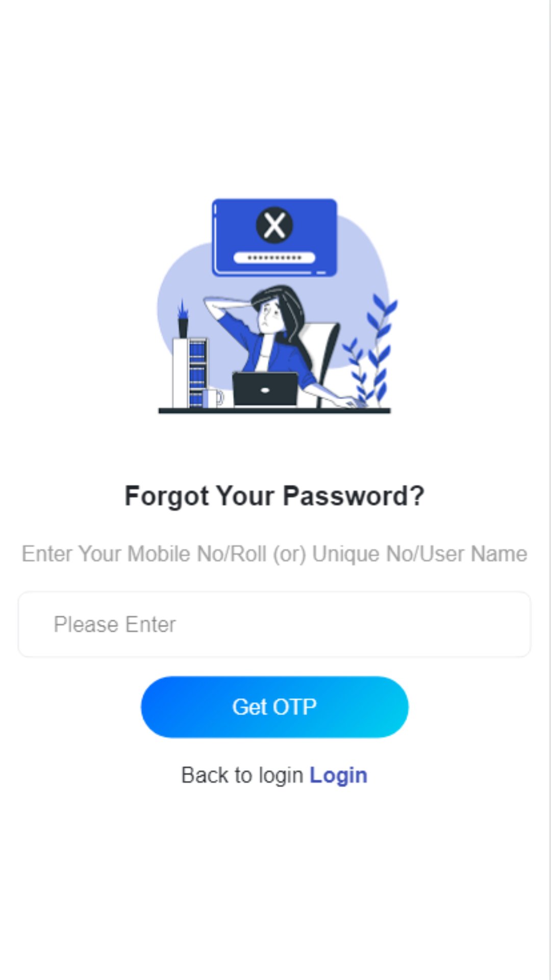Click the dark desk surface line
The height and width of the screenshot is (980, 551).
point(274,410)
